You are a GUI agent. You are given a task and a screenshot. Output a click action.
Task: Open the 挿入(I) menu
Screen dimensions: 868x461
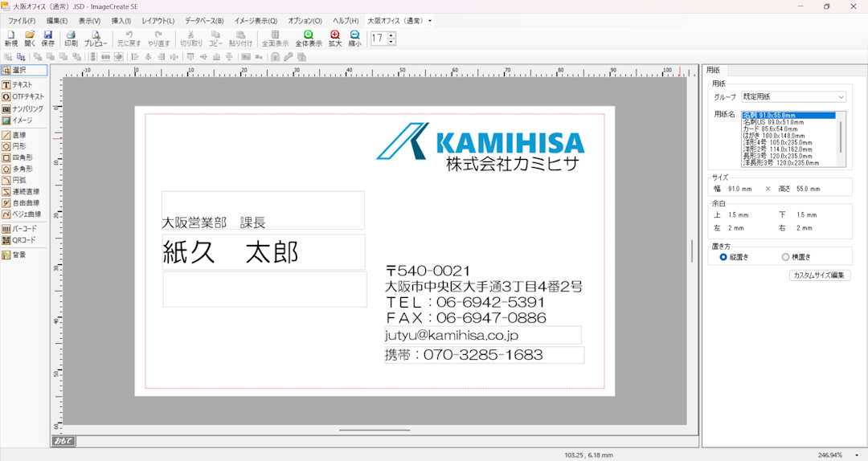(x=121, y=21)
